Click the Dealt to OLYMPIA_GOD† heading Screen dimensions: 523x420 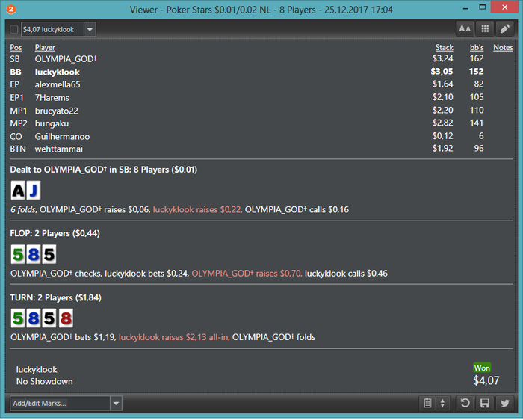[103, 170]
